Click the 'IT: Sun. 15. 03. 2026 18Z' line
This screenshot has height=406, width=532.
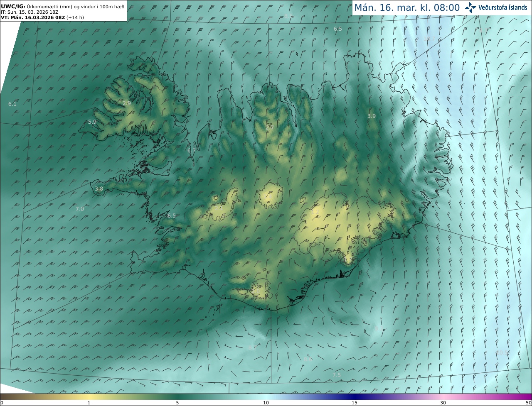click(30, 12)
